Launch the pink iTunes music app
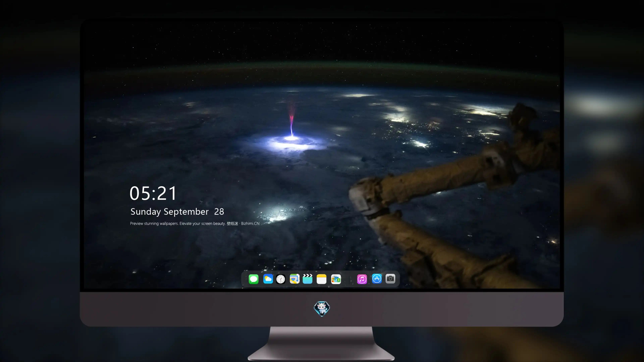644x362 pixels. click(x=362, y=279)
